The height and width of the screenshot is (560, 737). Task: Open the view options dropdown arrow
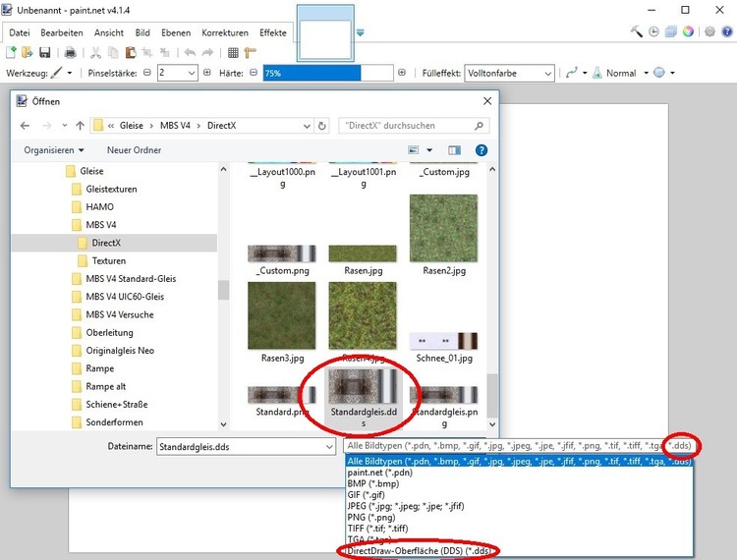(429, 150)
